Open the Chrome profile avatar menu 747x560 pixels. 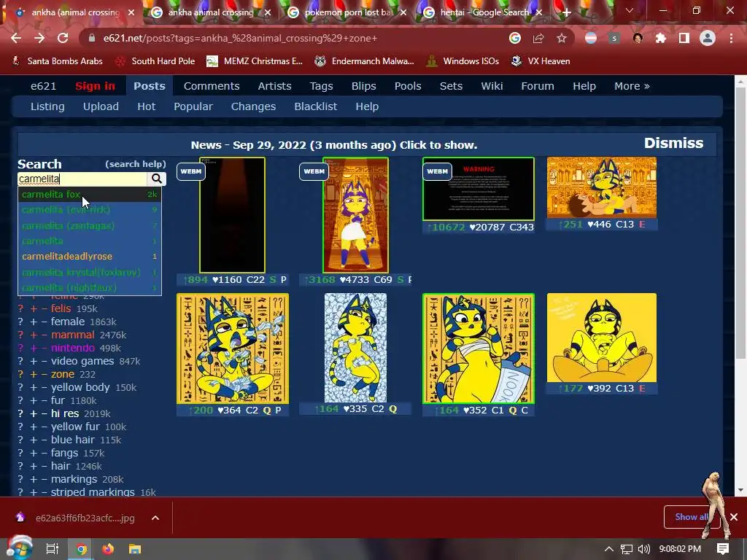708,38
